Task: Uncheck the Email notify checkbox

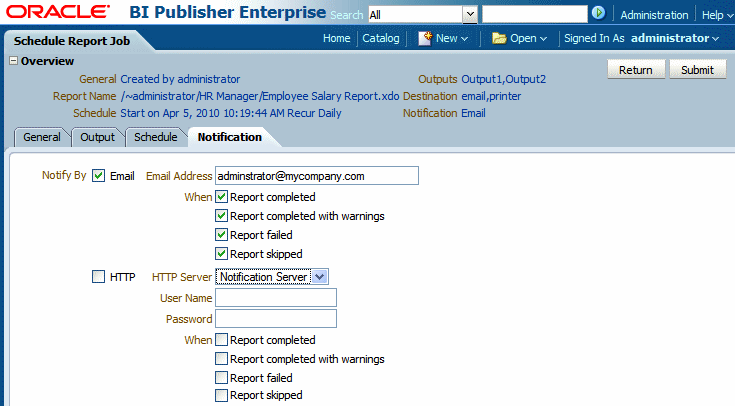Action: point(98,176)
